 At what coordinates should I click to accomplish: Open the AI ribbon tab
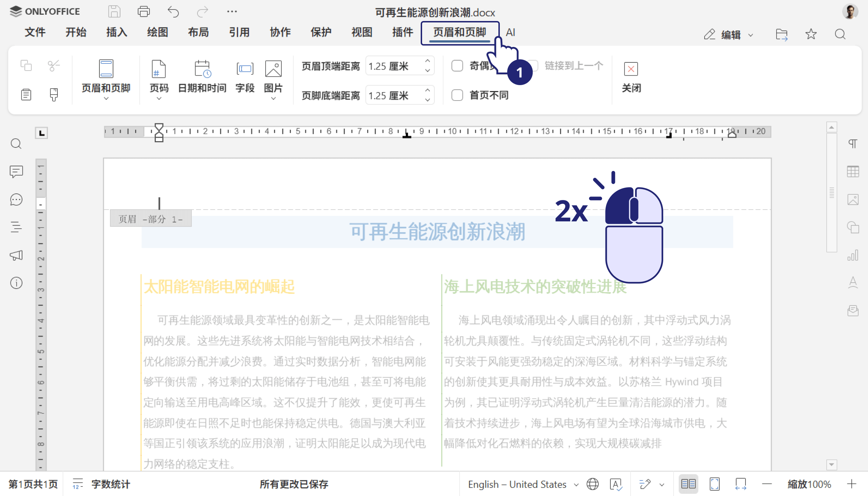click(x=511, y=32)
